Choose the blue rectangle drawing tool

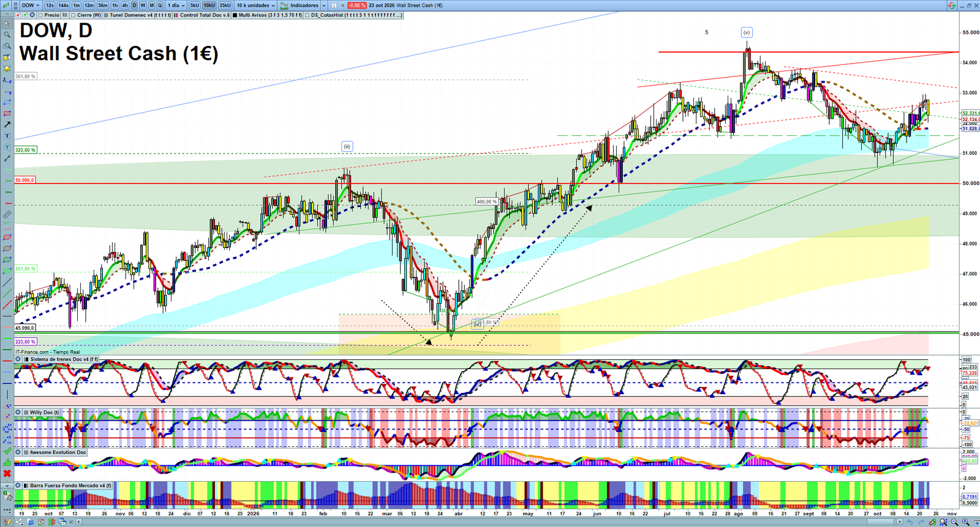[7, 102]
